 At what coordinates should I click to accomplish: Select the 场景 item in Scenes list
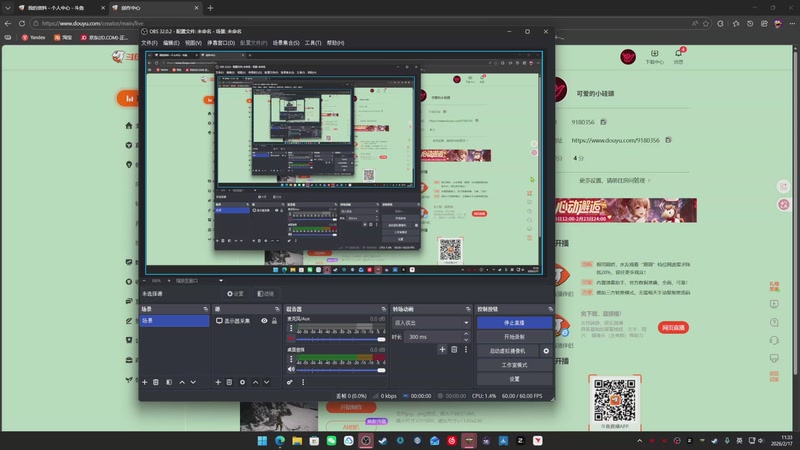[174, 320]
